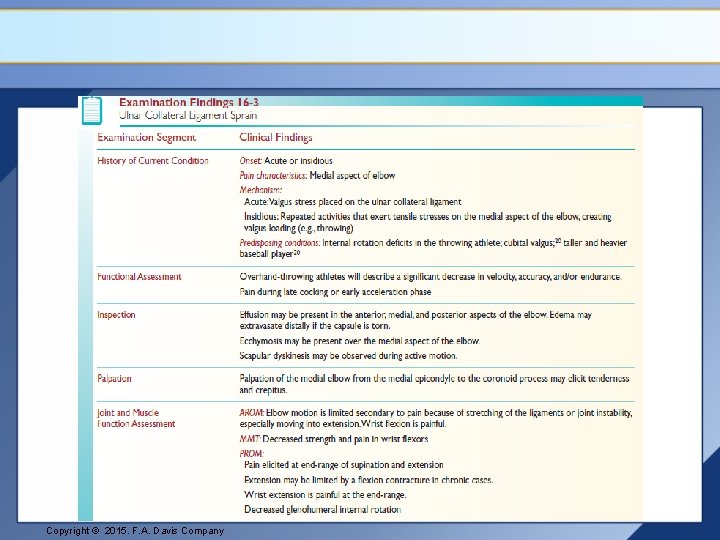Click 'Pain during late cocking' line
The image size is (720, 540).
pos(335,292)
